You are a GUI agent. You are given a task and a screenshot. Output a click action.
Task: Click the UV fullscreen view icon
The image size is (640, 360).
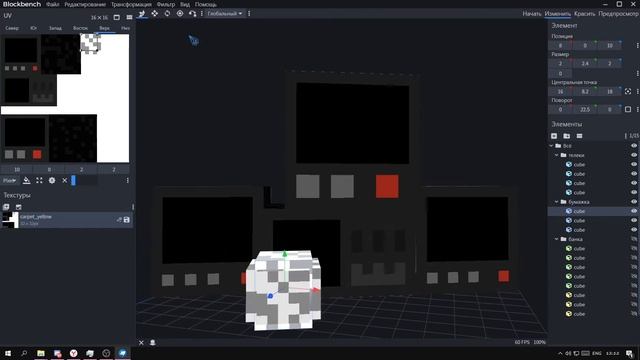tap(117, 17)
